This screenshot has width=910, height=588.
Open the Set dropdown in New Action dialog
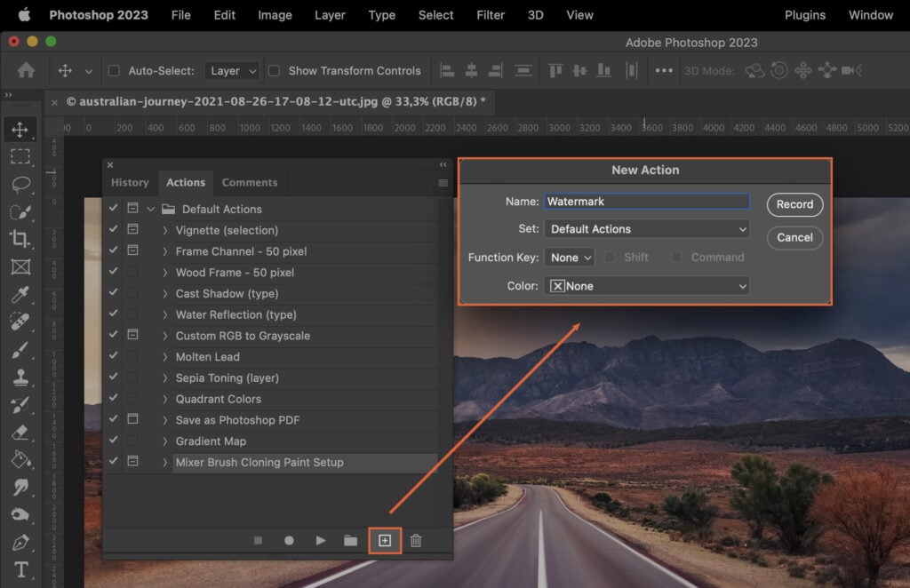coord(646,228)
